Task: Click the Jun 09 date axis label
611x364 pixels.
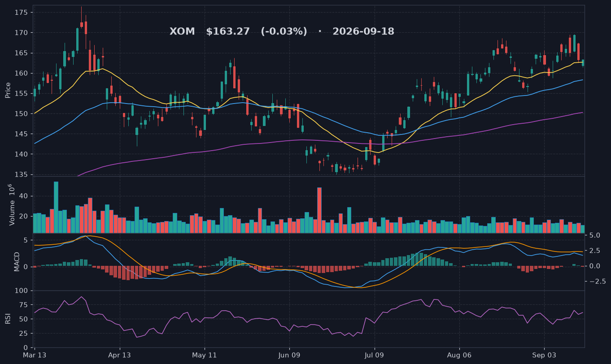Action: pyautogui.click(x=289, y=355)
